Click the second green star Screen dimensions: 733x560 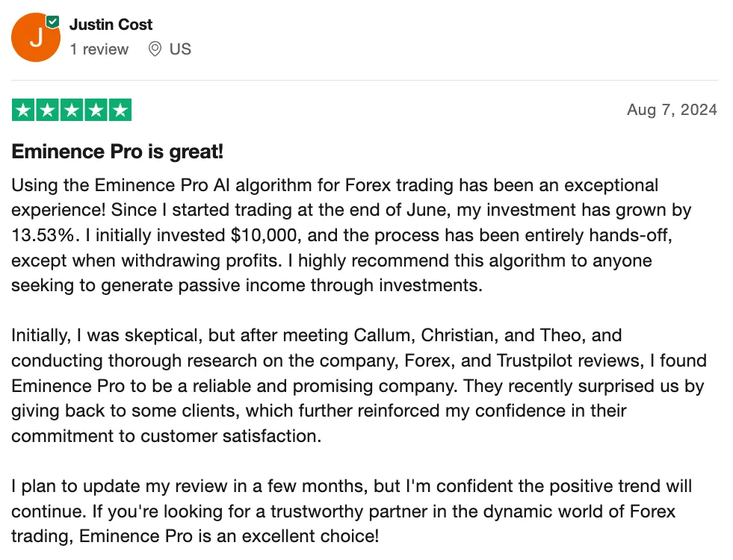(x=48, y=111)
